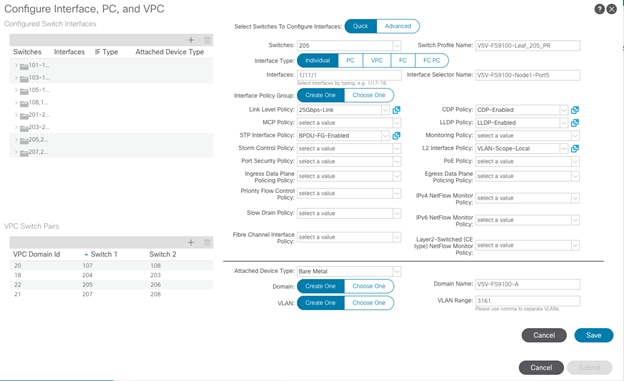Select VPC interface type
624x381 pixels.
pos(376,61)
